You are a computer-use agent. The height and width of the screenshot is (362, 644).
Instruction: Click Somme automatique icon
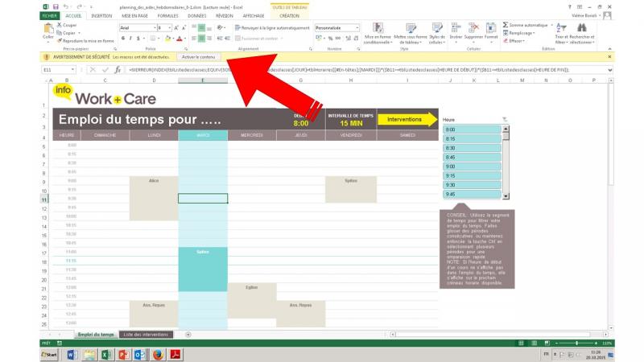pos(505,25)
